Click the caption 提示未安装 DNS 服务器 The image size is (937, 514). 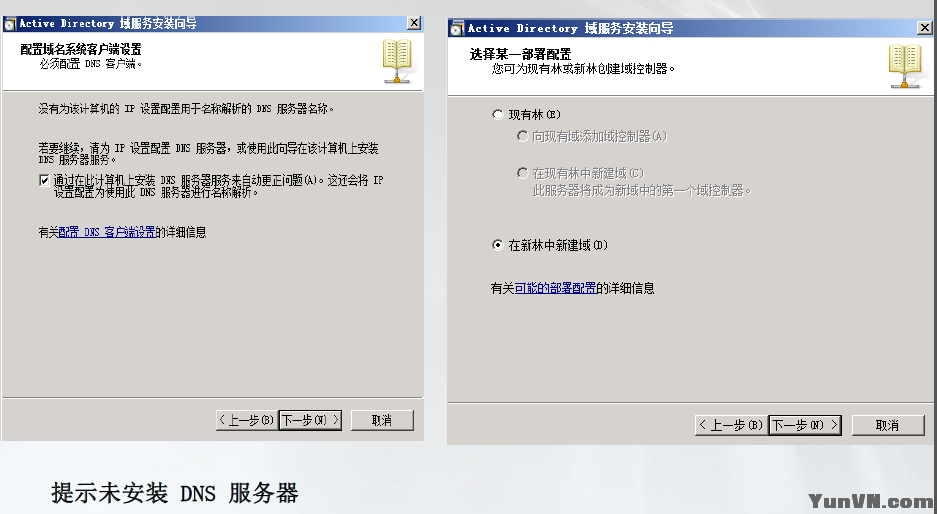174,493
